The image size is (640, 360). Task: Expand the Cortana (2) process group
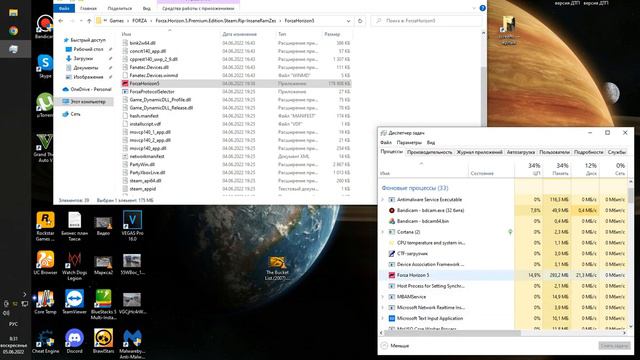pos(382,232)
